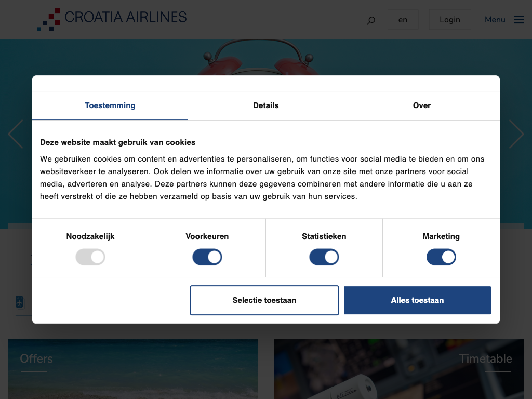
Task: Open the Offers tile
Action: point(133,369)
